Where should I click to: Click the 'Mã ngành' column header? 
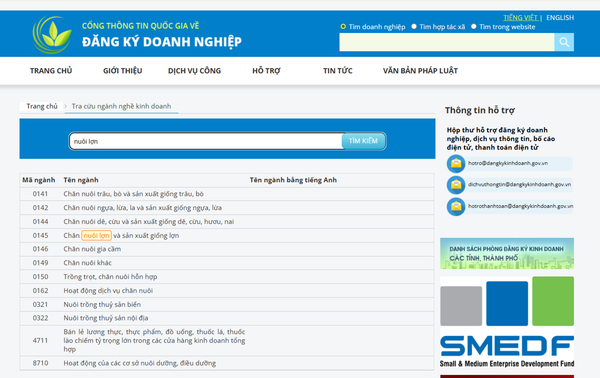point(39,180)
